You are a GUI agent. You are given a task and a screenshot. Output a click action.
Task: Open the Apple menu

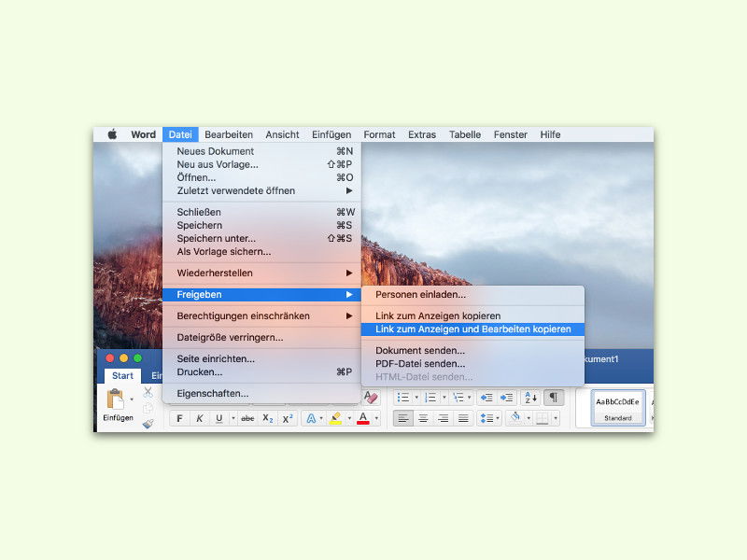click(x=112, y=134)
